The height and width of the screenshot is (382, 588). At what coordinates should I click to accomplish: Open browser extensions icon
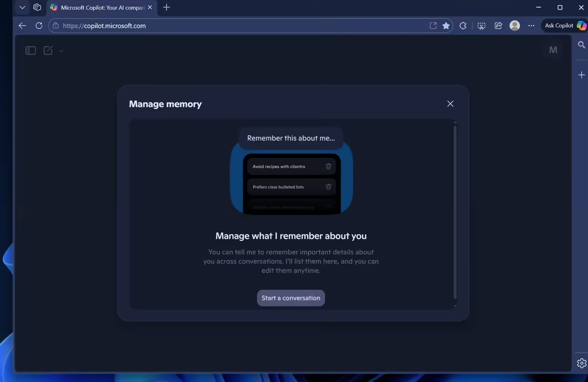463,26
